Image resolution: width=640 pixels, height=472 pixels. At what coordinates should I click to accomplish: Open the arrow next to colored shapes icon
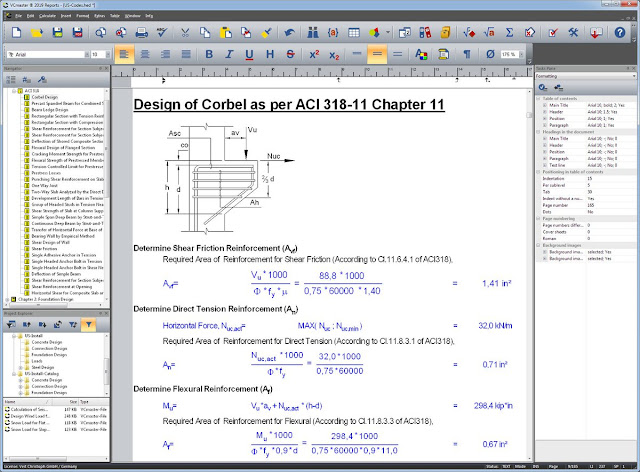click(x=388, y=32)
